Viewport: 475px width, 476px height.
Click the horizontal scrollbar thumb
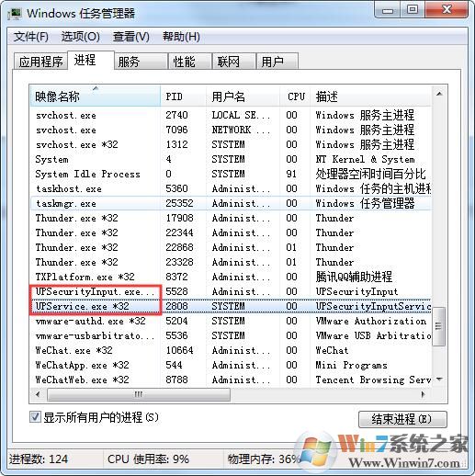point(139,394)
